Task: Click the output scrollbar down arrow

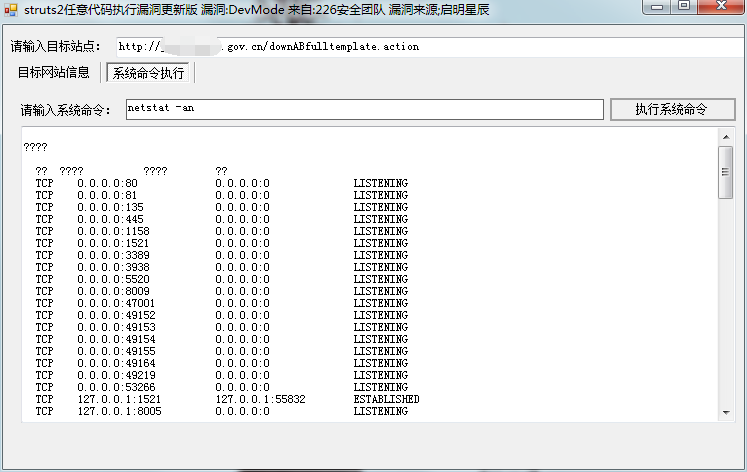Action: pyautogui.click(x=726, y=412)
